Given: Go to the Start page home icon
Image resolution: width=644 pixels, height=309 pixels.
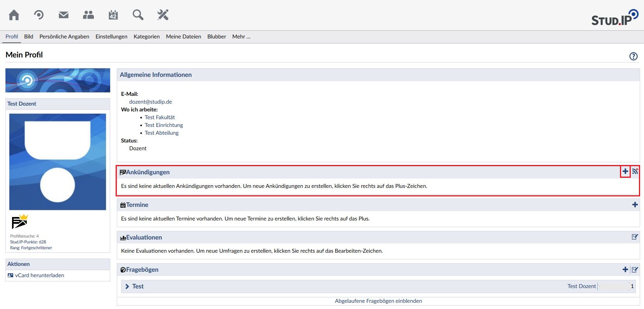Looking at the screenshot, I should pos(14,15).
